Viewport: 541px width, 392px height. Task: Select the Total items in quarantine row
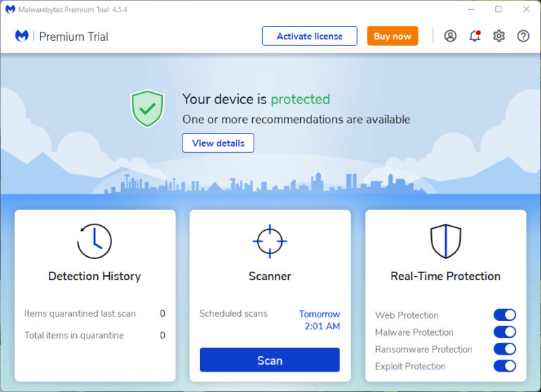[94, 336]
